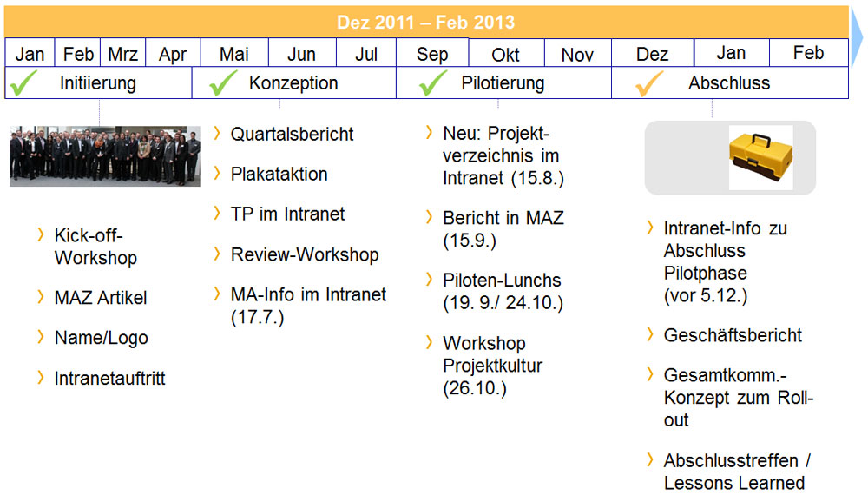Image resolution: width=868 pixels, height=495 pixels.
Task: Click the chevron bullet before Geschäftsbericht
Action: [650, 334]
